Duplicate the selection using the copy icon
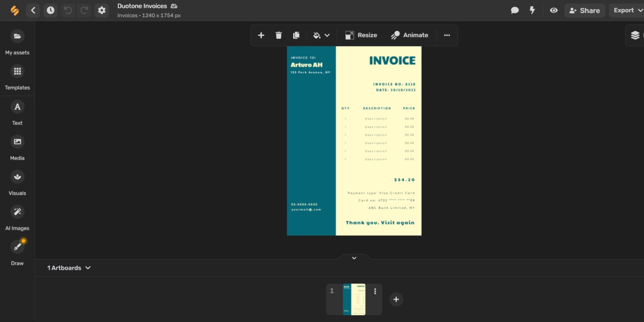The width and height of the screenshot is (644, 322). 296,35
